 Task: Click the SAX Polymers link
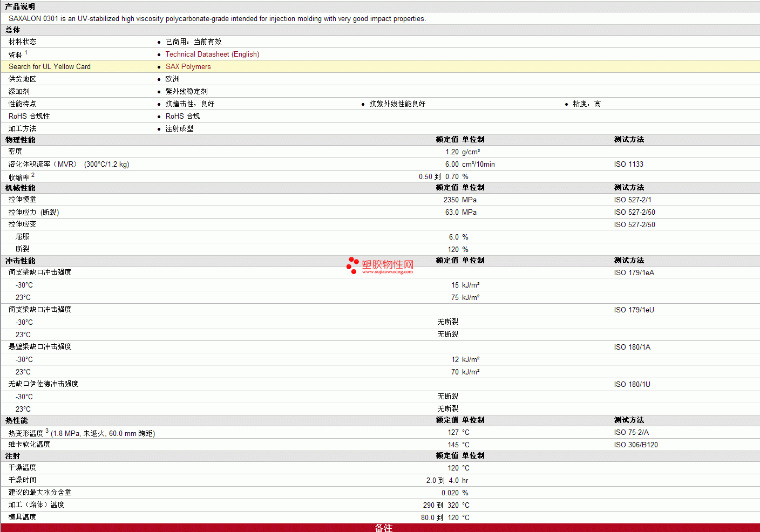click(x=188, y=66)
